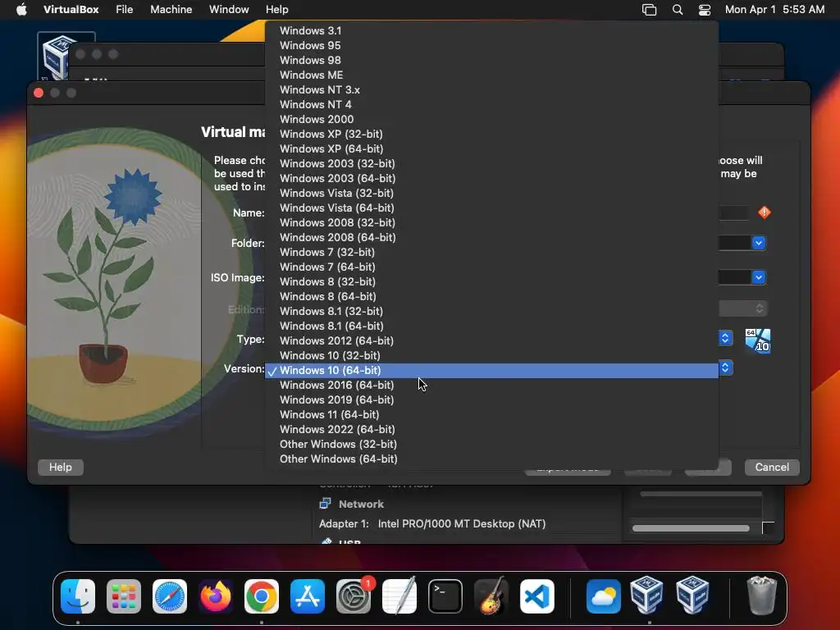Pick Other Windows (64-bit)
This screenshot has height=630, width=840.
coord(491,459)
